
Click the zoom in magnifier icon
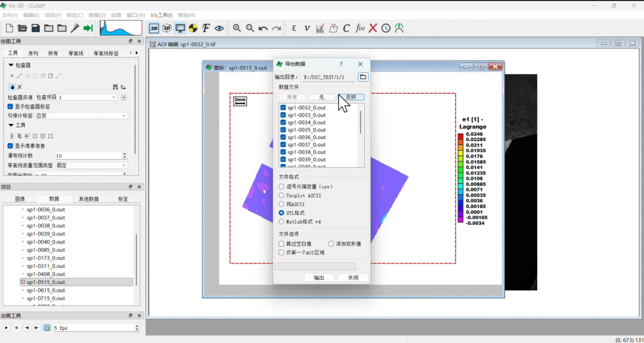point(237,28)
